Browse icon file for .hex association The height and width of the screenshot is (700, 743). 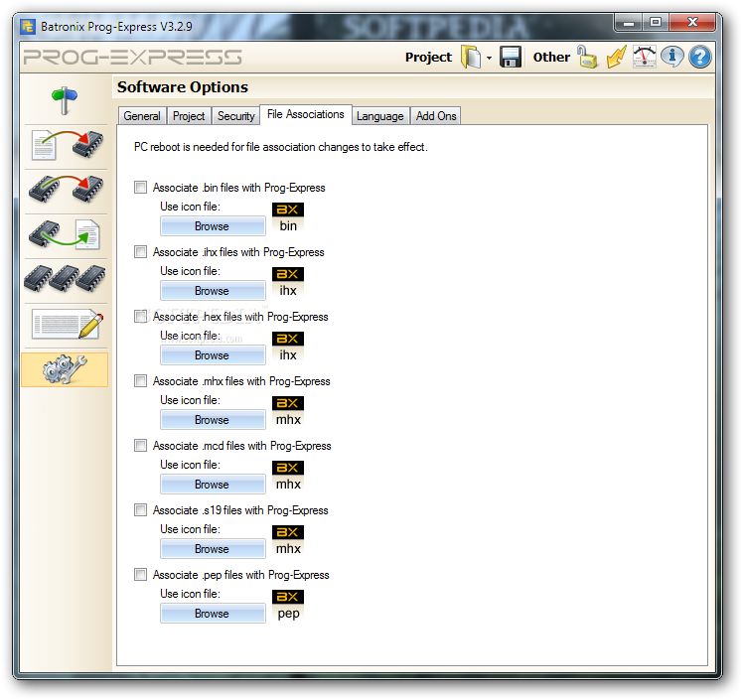[x=213, y=355]
